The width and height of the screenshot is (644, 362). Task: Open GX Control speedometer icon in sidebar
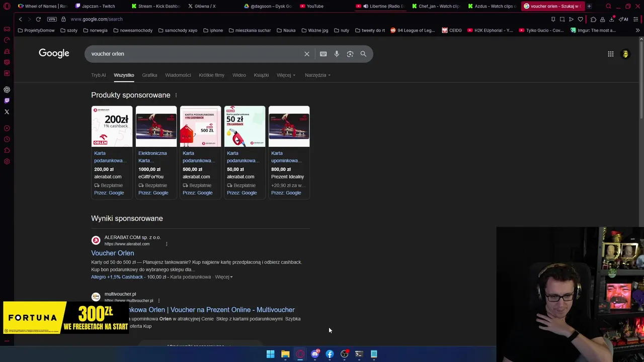click(7, 40)
